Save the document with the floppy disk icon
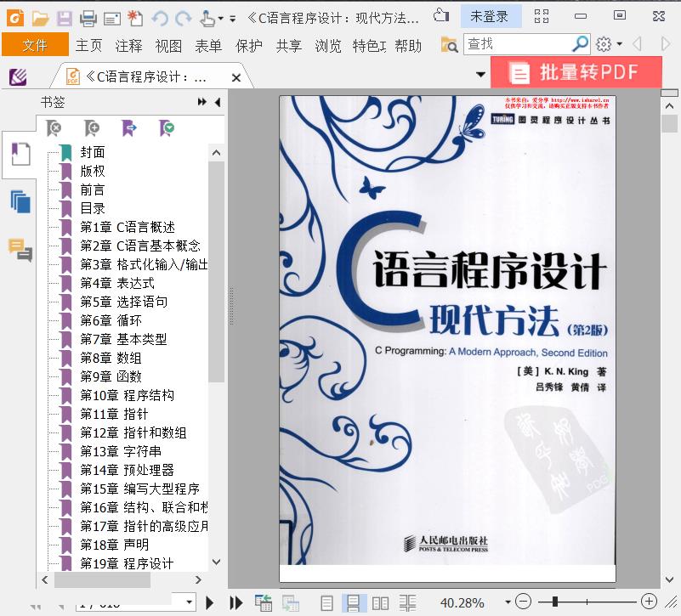Screen dimensions: 681x616 [x=65, y=19]
